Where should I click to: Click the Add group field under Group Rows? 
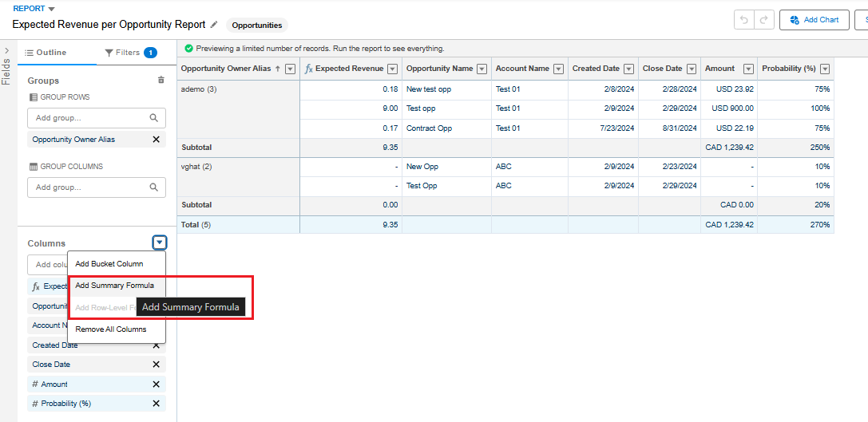pos(88,118)
